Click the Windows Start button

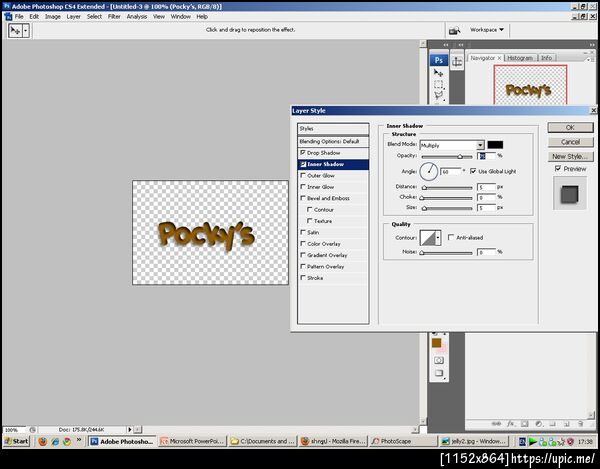coord(16,441)
